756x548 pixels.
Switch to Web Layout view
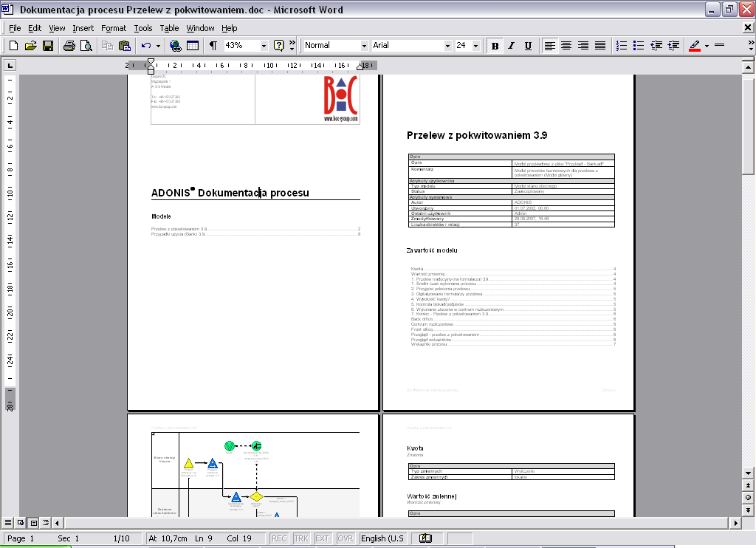(x=21, y=522)
